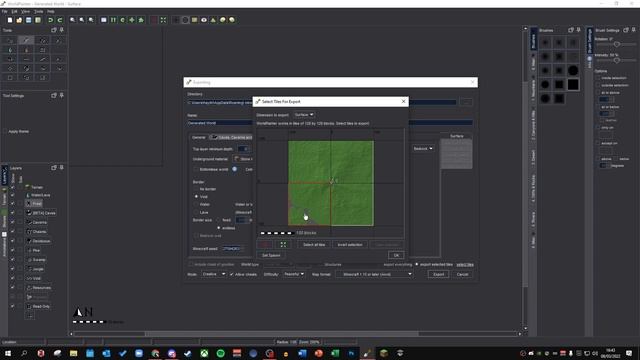This screenshot has width=640, height=360.
Task: Open the Xbox app from taskbar
Action: pos(204,353)
